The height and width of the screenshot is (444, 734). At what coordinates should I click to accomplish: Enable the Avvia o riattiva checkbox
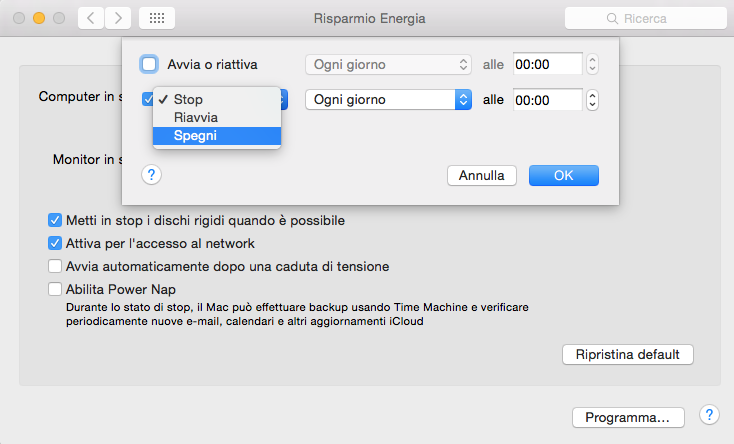coord(149,65)
